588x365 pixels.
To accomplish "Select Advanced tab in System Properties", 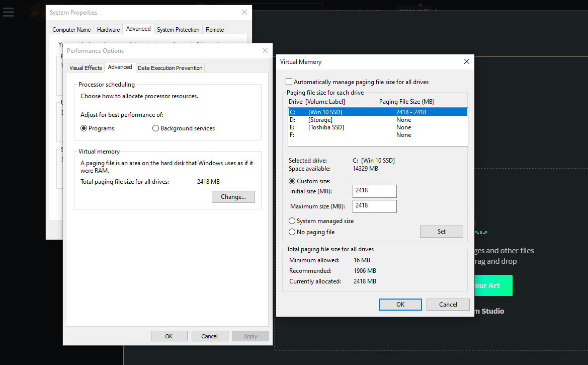I will (138, 29).
